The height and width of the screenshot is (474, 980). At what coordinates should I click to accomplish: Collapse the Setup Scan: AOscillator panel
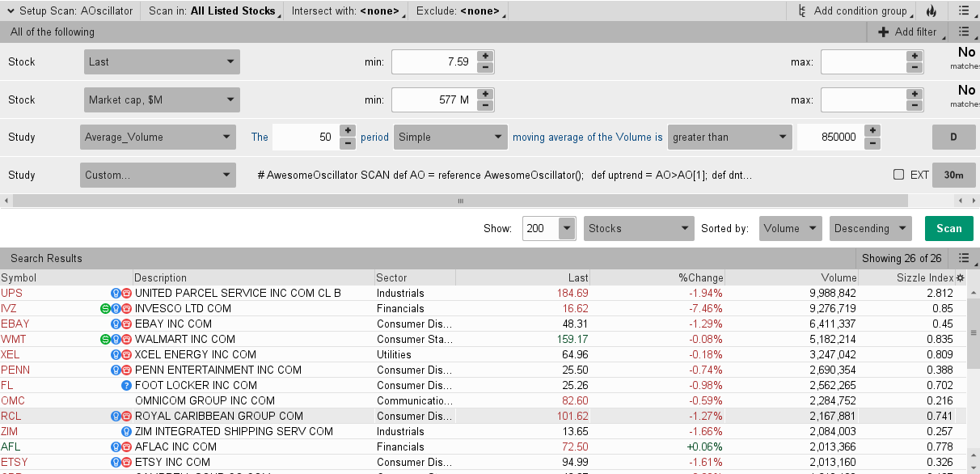(x=10, y=11)
